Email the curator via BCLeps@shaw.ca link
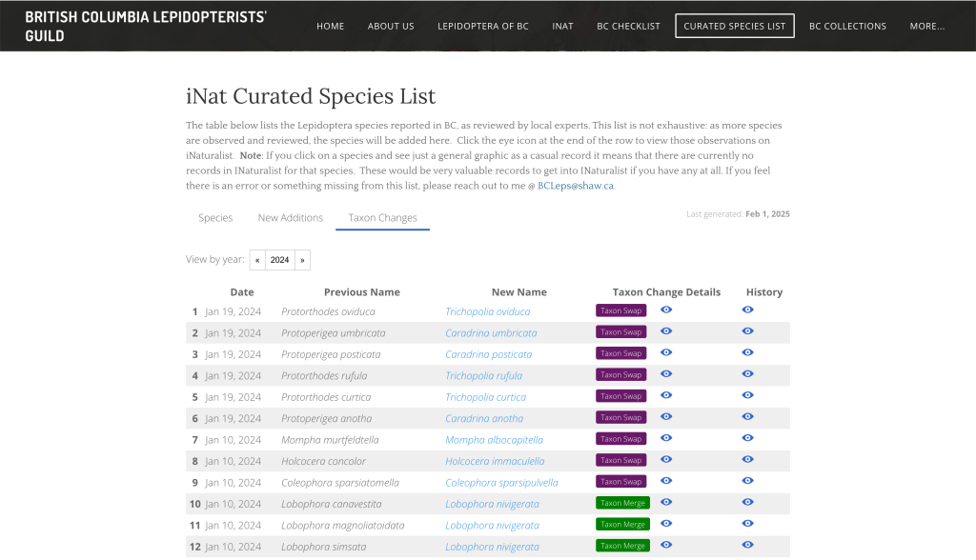Screen dimensions: 976x560 click(576, 186)
